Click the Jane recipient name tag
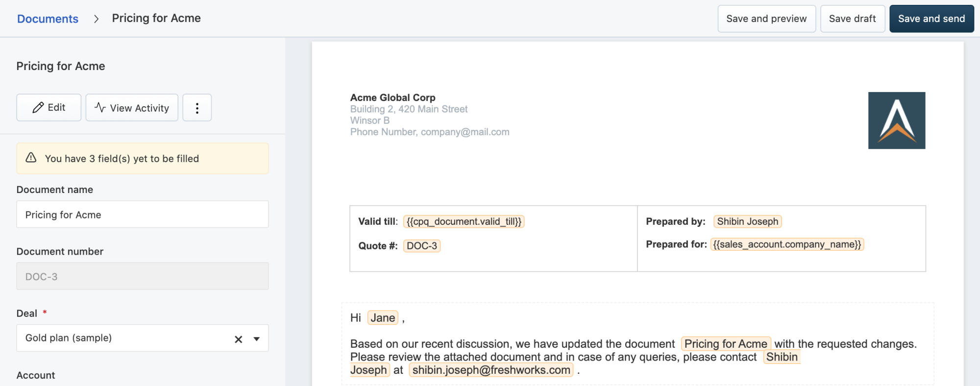The image size is (980, 386). [x=383, y=318]
